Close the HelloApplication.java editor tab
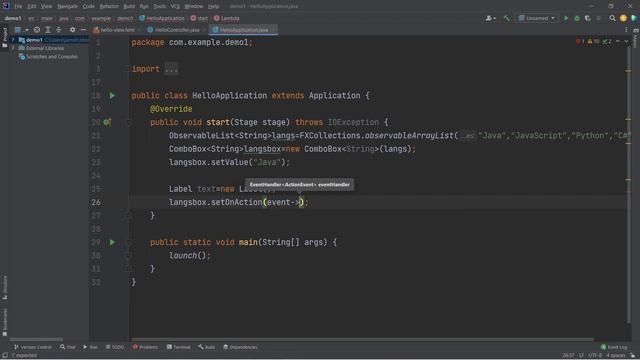The height and width of the screenshot is (360, 640). pyautogui.click(x=273, y=30)
